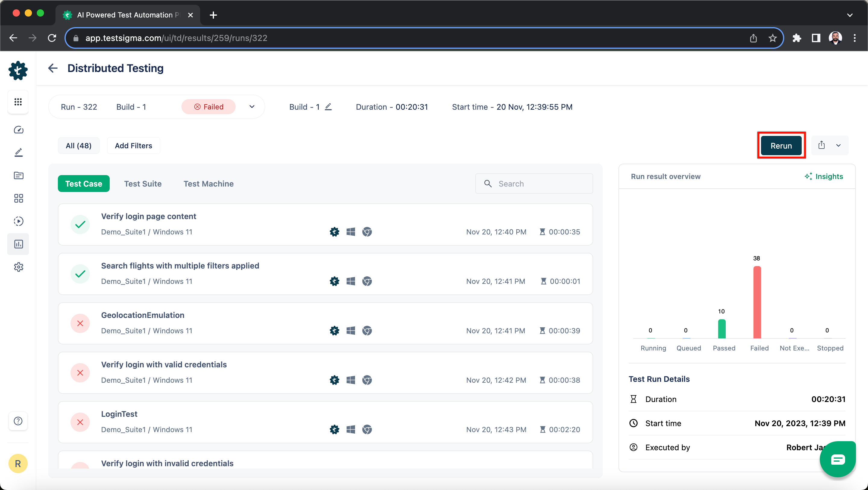The width and height of the screenshot is (868, 490).
Task: Open test 'Verify login page content'
Action: (x=325, y=224)
